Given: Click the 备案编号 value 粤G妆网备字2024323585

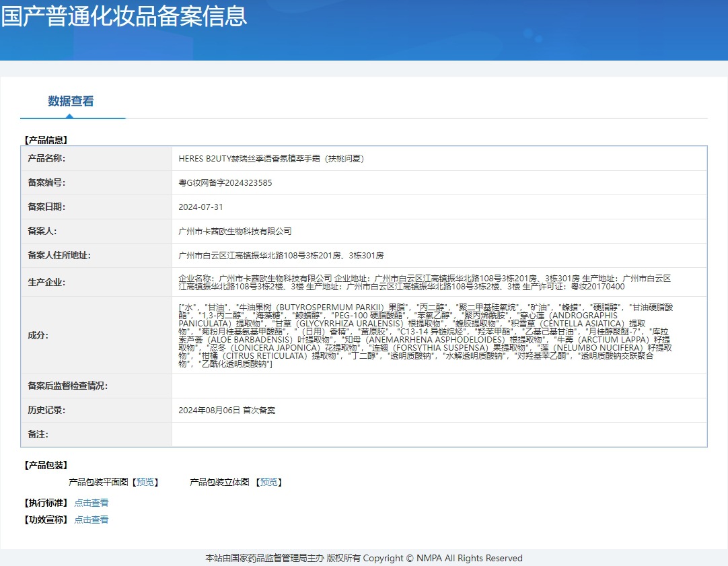Looking at the screenshot, I should (225, 183).
